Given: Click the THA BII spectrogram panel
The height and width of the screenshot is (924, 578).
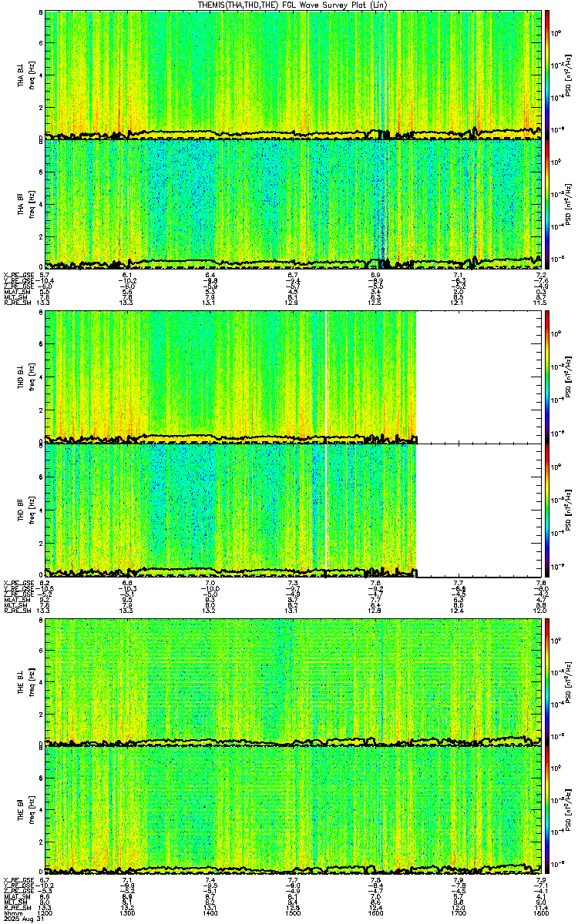Looking at the screenshot, I should [x=293, y=203].
